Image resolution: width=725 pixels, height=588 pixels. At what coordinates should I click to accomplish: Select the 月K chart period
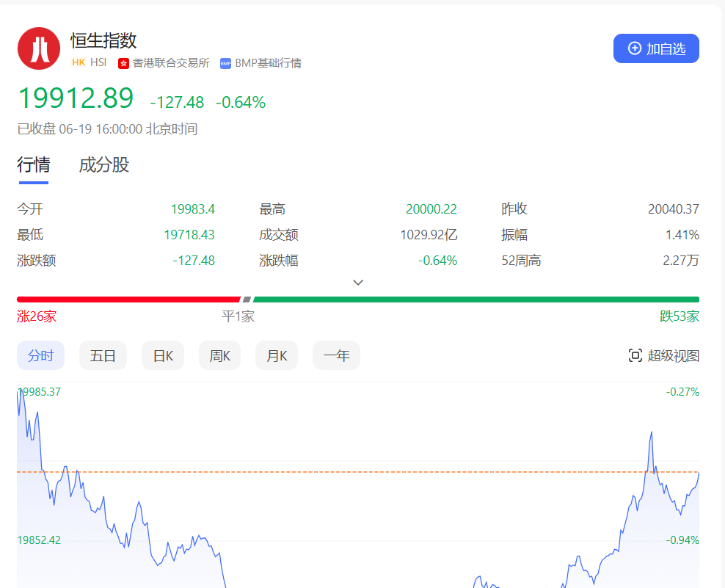(x=277, y=355)
